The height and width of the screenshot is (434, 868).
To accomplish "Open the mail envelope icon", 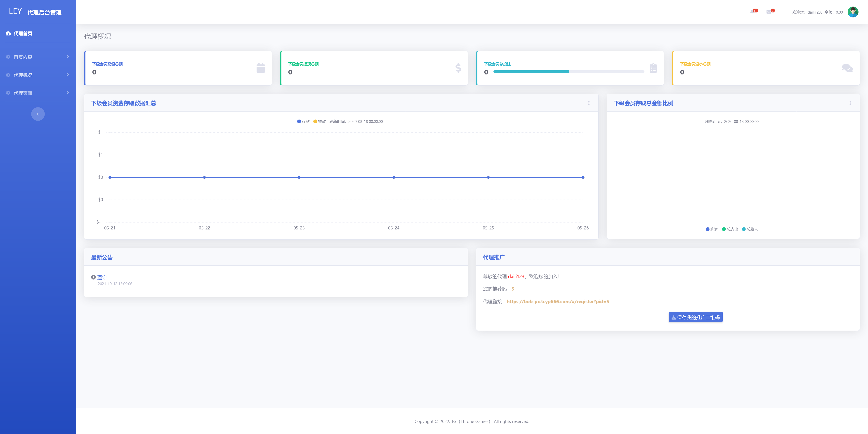I will [x=769, y=12].
